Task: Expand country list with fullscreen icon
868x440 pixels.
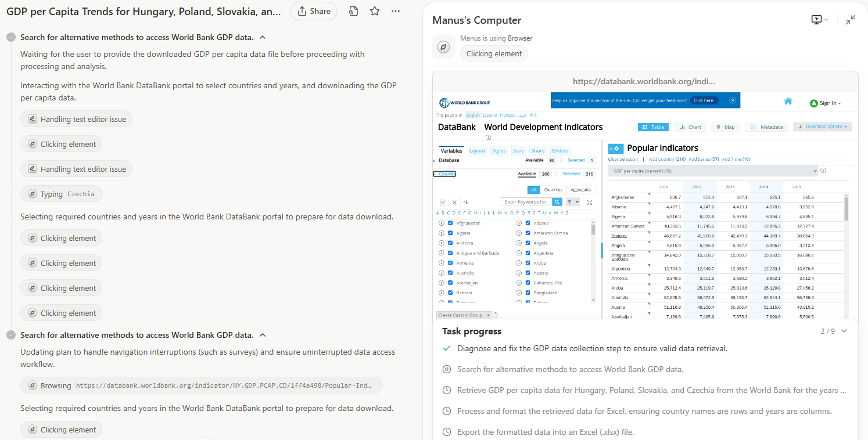Action: (x=590, y=202)
